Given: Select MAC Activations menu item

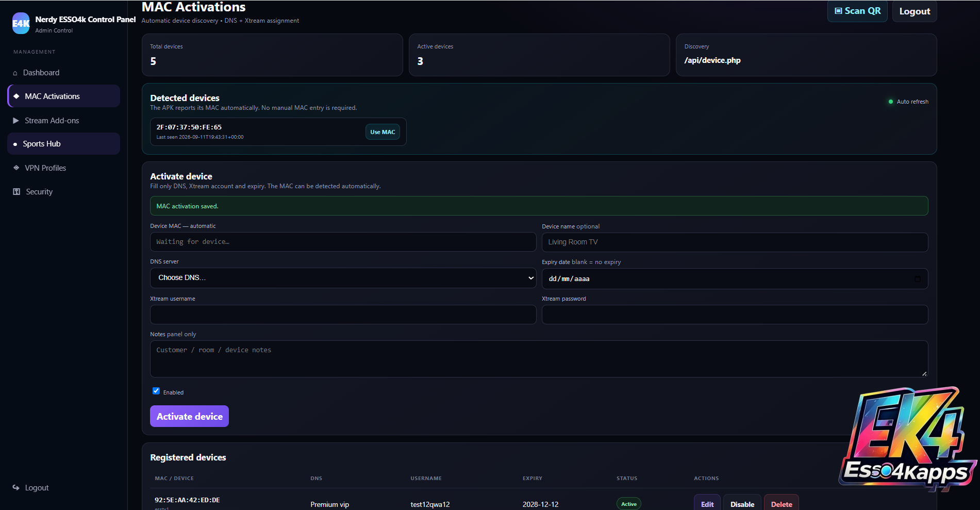Looking at the screenshot, I should point(64,96).
